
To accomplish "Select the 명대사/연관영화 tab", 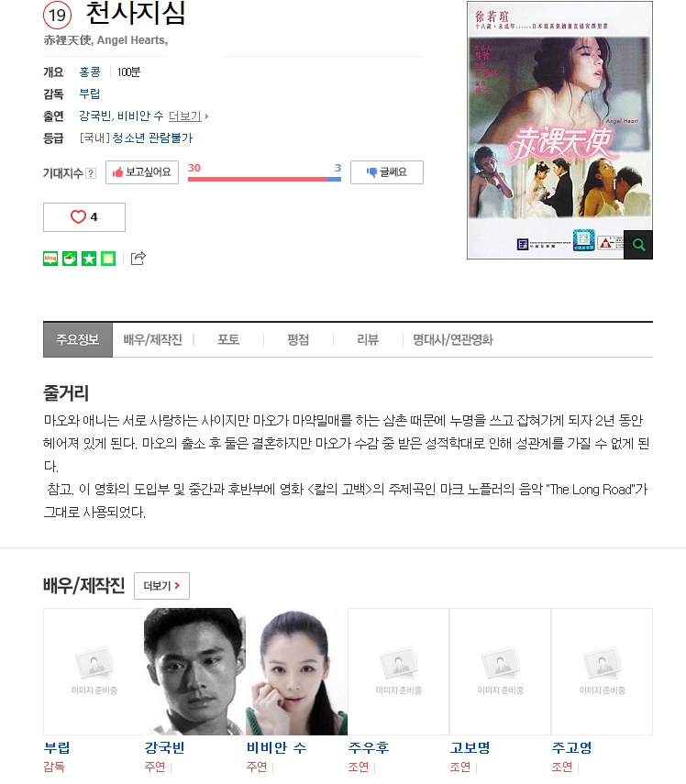I will point(453,340).
